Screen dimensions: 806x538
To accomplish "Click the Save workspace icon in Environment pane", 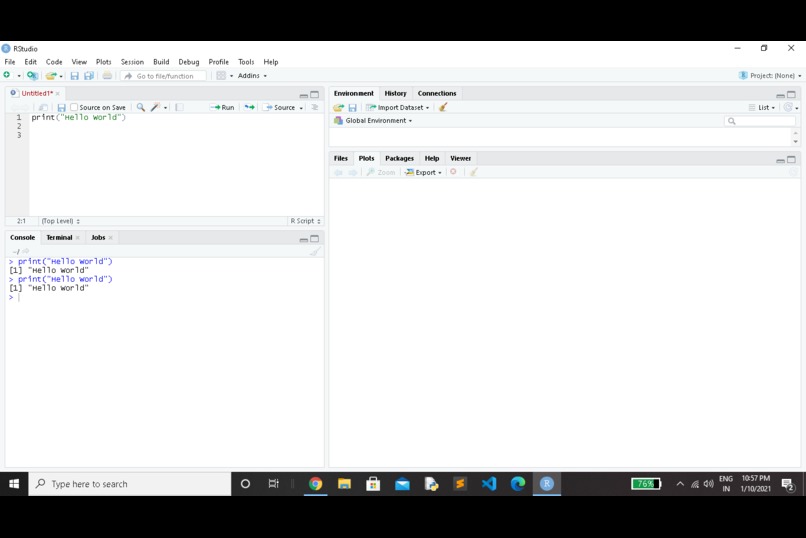I will point(353,107).
